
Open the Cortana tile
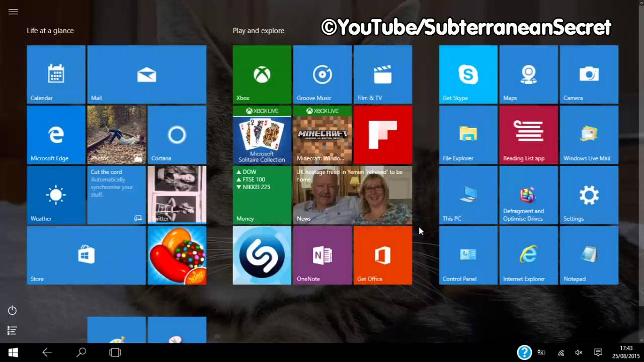point(177,135)
